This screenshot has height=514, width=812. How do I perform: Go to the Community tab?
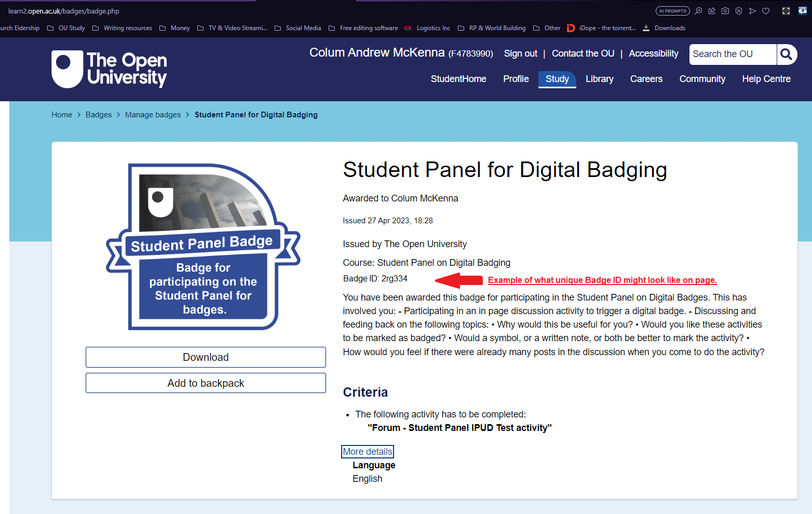(x=702, y=79)
